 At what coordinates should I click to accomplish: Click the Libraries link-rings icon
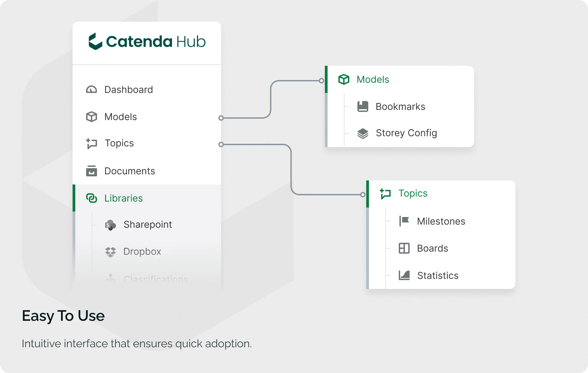pos(91,198)
